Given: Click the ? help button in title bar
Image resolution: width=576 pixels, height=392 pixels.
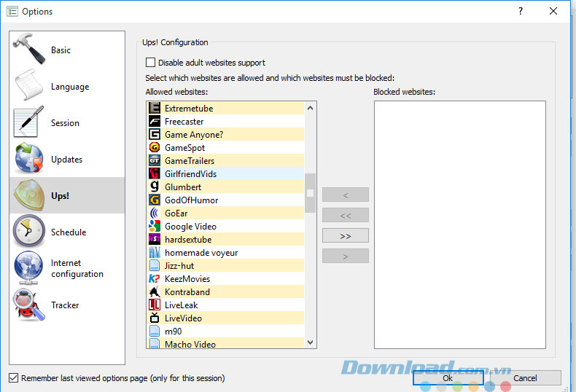Looking at the screenshot, I should (521, 11).
